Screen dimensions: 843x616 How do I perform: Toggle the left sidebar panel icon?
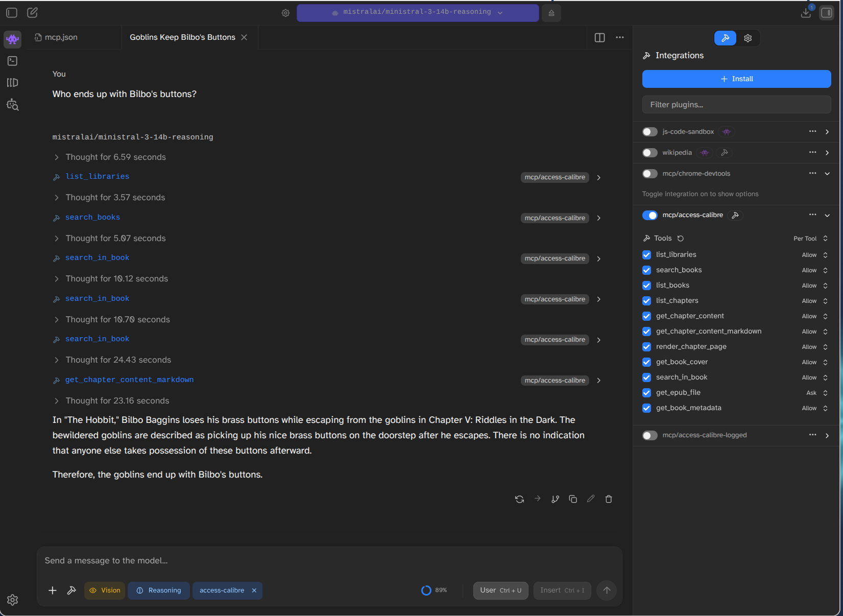12,13
